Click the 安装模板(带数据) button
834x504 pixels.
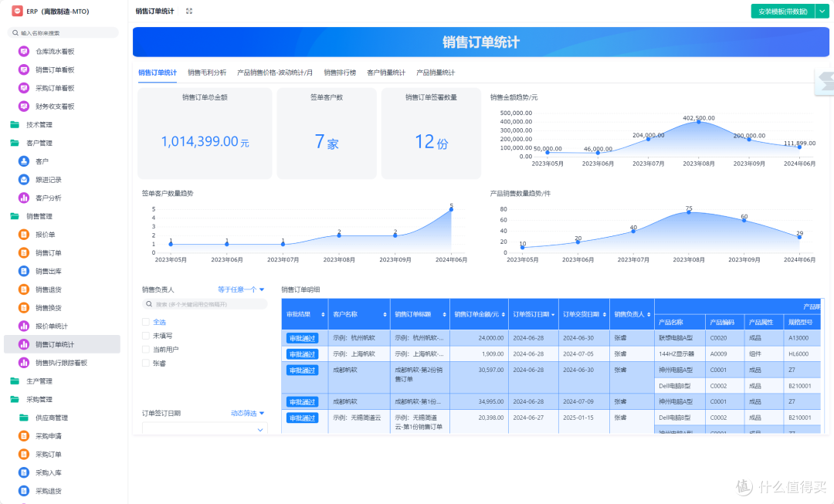pyautogui.click(x=784, y=11)
